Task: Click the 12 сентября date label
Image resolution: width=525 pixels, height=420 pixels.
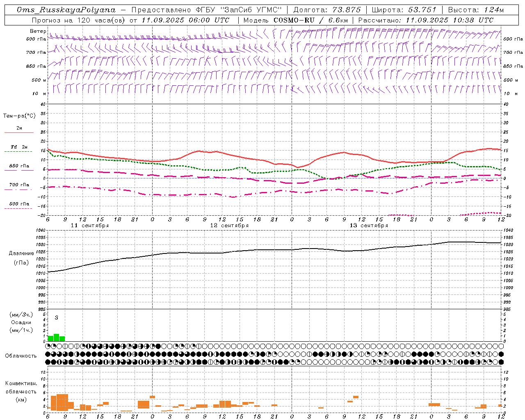Action: 229,226
